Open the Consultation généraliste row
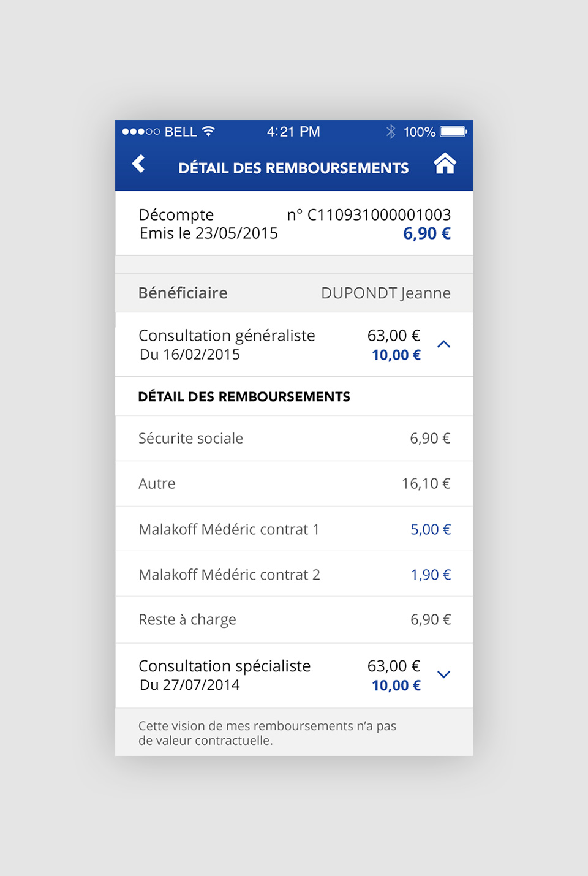 (x=294, y=344)
